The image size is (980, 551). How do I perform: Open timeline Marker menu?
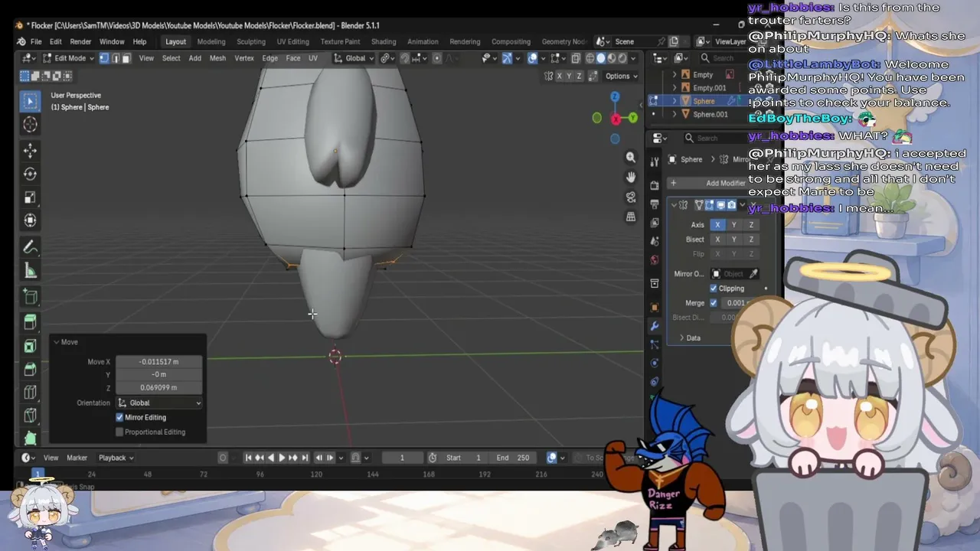pyautogui.click(x=77, y=458)
